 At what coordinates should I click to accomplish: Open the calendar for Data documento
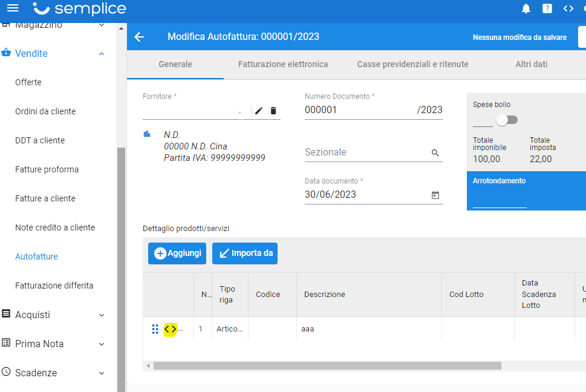point(435,195)
